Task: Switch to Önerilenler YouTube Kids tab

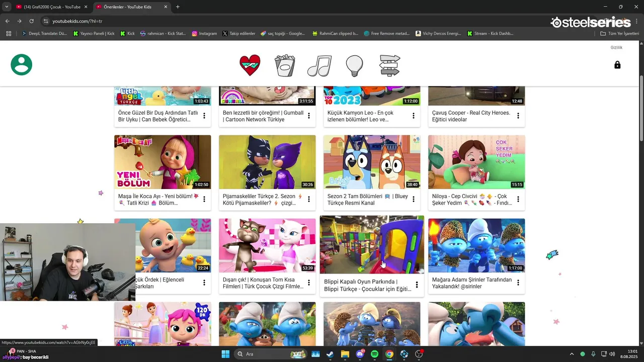Action: [133, 7]
